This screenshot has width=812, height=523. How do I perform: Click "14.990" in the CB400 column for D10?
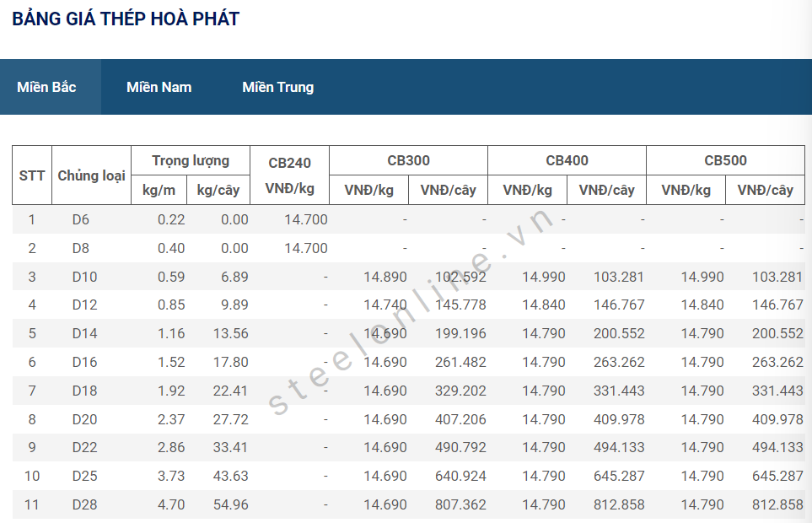pos(544,277)
